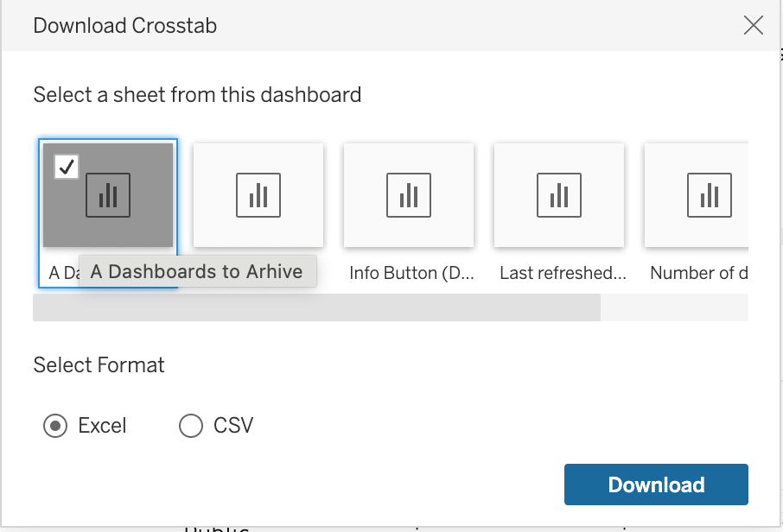Viewport: 783px width, 532px height.
Task: Click the 'Download Crosstab' dialog title bar
Action: [391, 25]
